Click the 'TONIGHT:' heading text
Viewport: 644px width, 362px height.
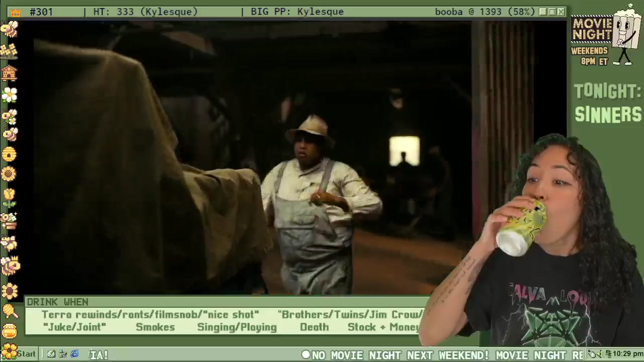pyautogui.click(x=607, y=92)
